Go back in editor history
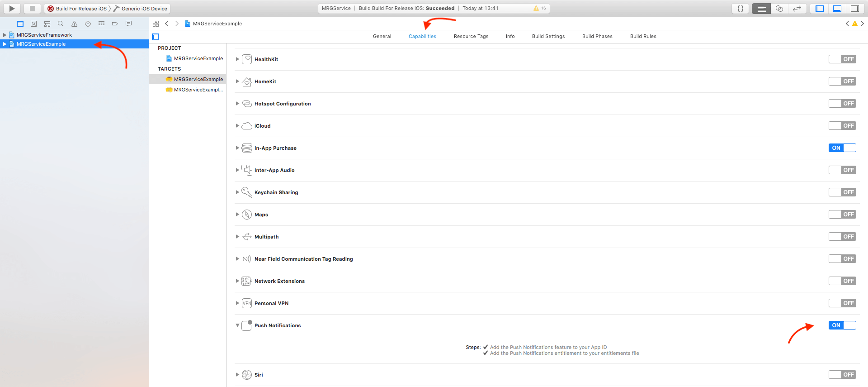 point(167,24)
